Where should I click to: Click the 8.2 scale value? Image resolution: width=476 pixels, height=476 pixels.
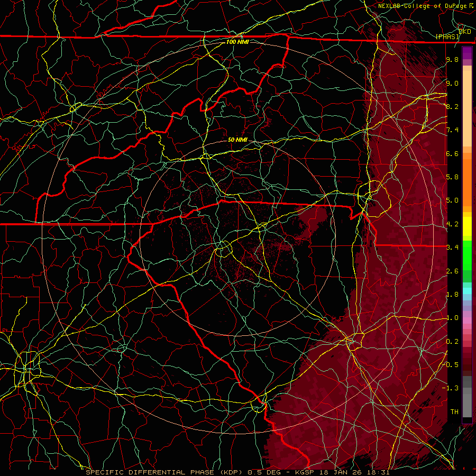click(x=452, y=106)
